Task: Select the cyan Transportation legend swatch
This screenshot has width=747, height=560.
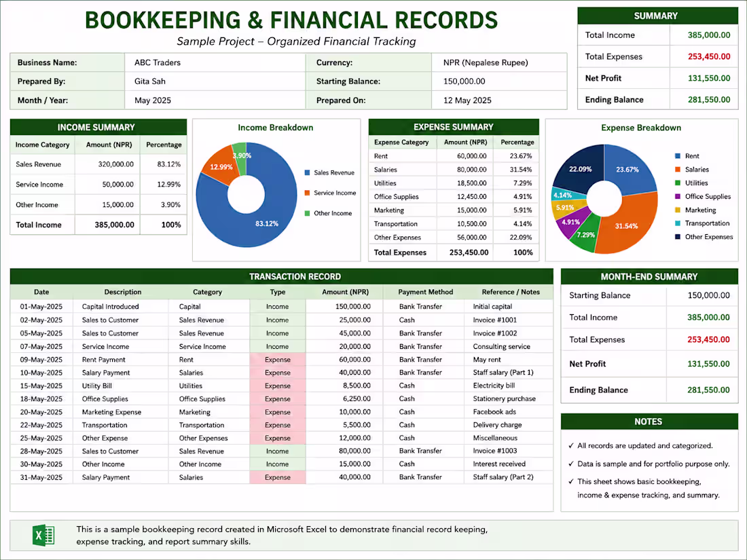Action: click(x=678, y=223)
